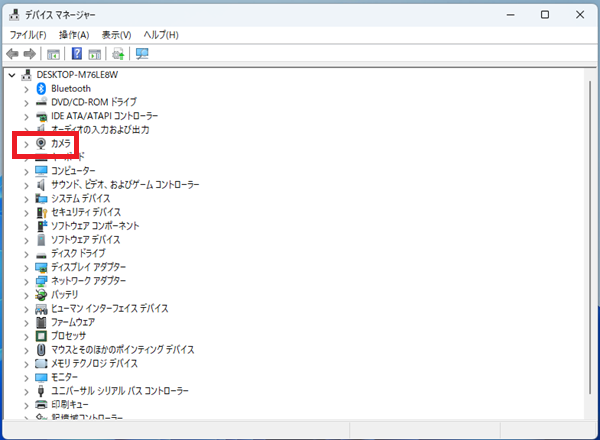Expand the カメラ category
600x440 pixels.
[26, 144]
